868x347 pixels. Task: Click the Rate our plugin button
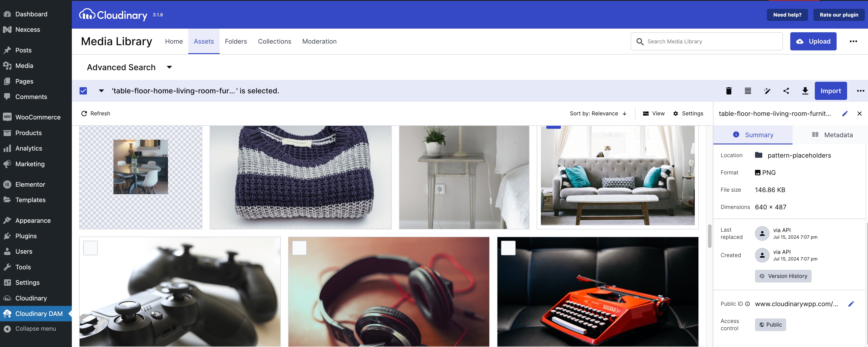(839, 15)
